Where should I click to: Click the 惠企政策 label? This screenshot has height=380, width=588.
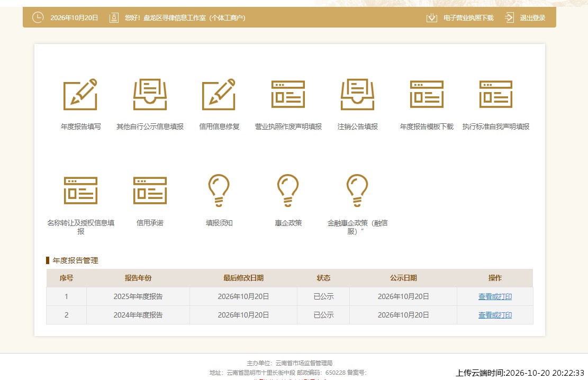288,223
